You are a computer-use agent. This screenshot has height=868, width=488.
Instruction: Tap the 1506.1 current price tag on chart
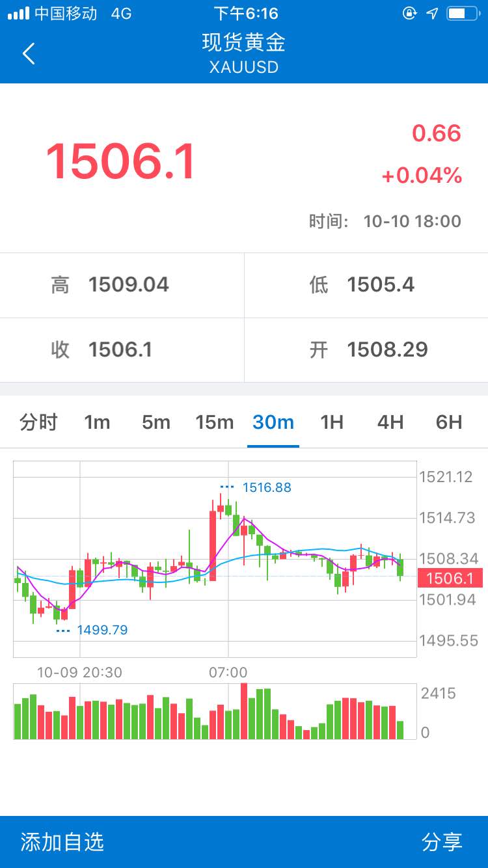(x=450, y=578)
